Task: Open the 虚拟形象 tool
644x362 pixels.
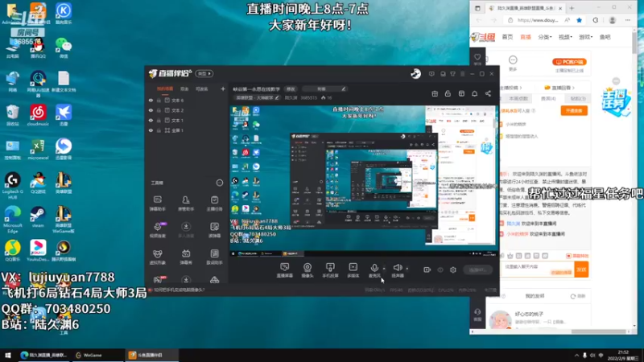Action: [157, 257]
